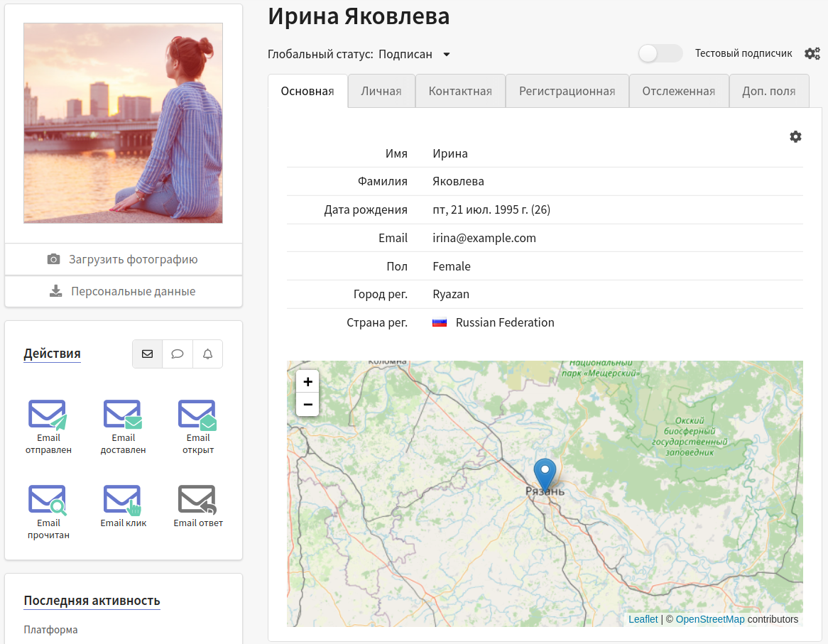828x644 pixels.
Task: Click the Email доставлен action icon
Action: tap(123, 415)
